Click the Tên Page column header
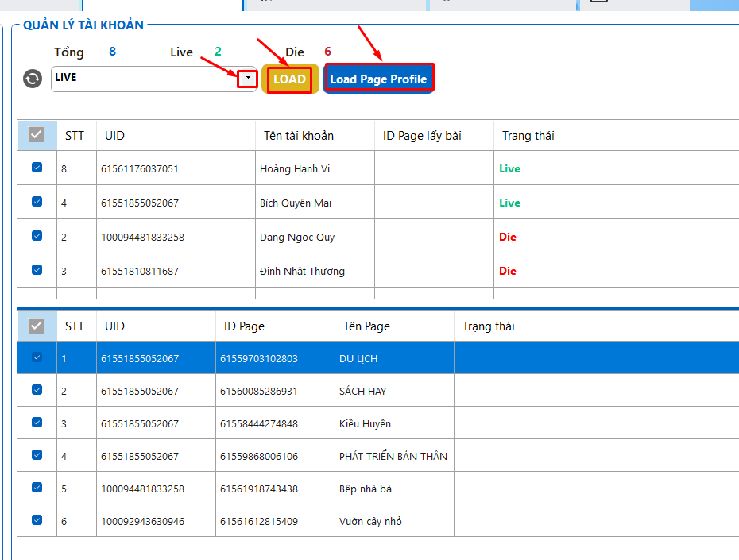739x560 pixels. pyautogui.click(x=394, y=326)
